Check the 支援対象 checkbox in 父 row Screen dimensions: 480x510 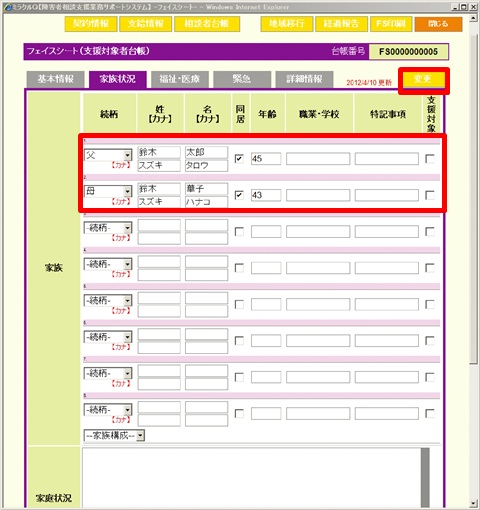[x=430, y=159]
